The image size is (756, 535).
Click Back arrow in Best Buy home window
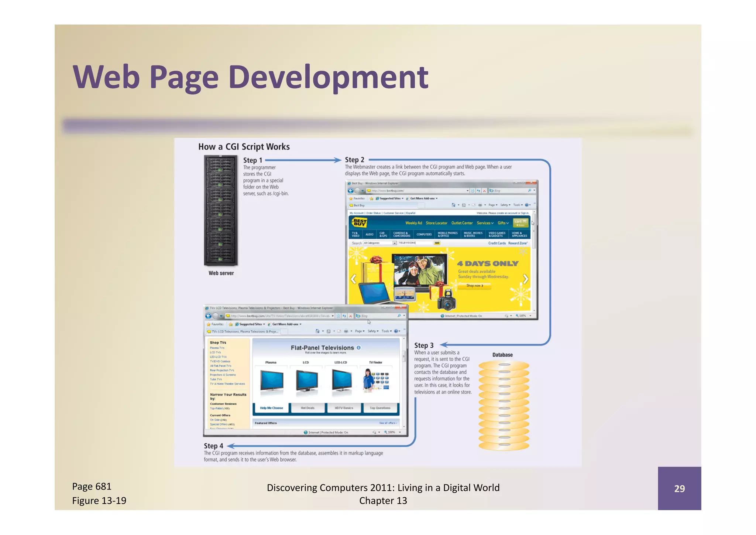click(x=351, y=191)
